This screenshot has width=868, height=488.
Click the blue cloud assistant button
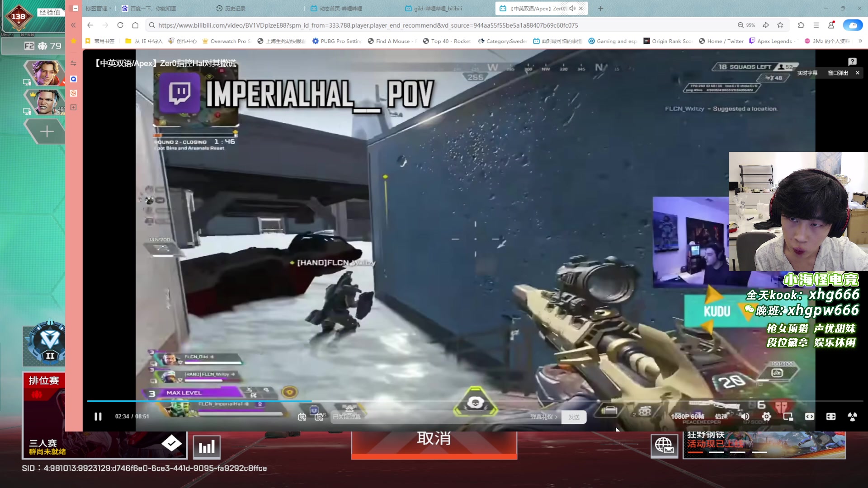(x=853, y=25)
